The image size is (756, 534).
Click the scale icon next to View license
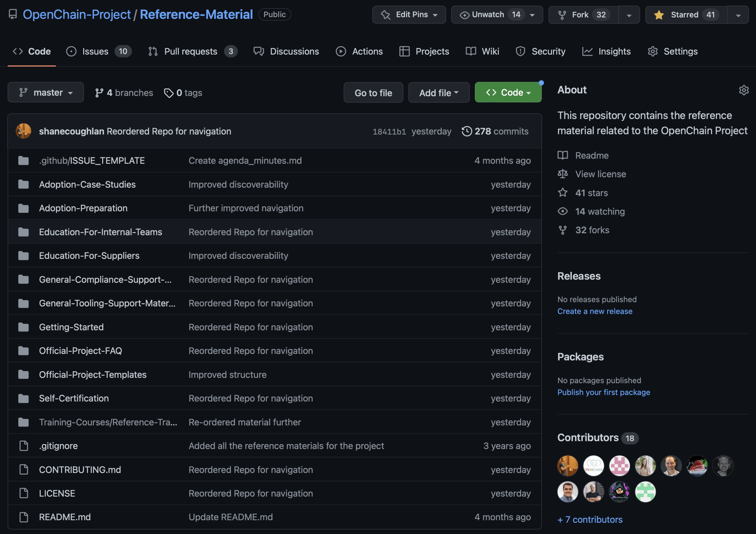click(563, 174)
